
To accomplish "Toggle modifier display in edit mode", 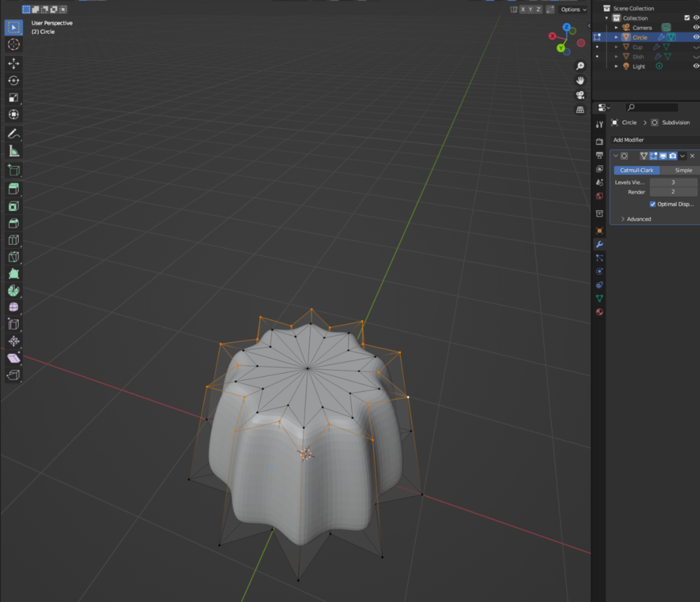I will pos(653,156).
